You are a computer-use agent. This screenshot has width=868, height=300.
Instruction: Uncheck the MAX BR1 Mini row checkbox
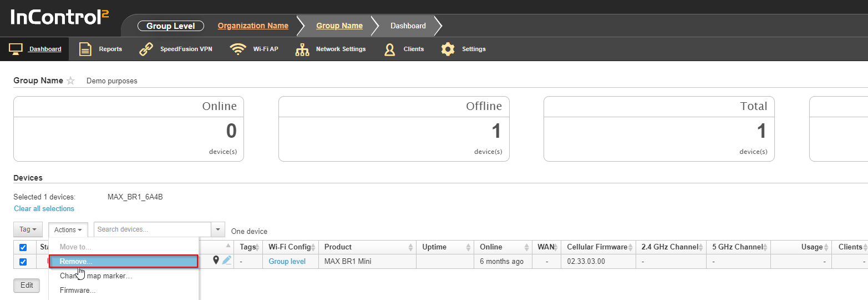pyautogui.click(x=23, y=262)
